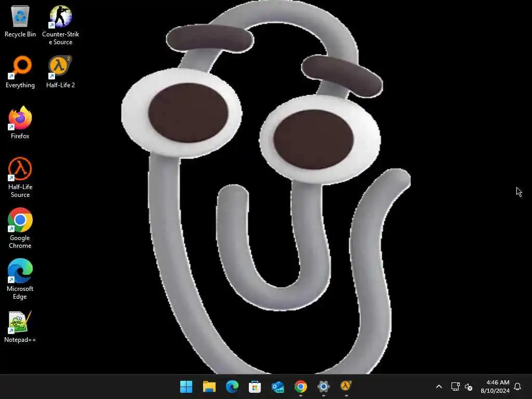Select the Google Chrome desktop shortcut
Screen dimensions: 532x399
pos(20,229)
